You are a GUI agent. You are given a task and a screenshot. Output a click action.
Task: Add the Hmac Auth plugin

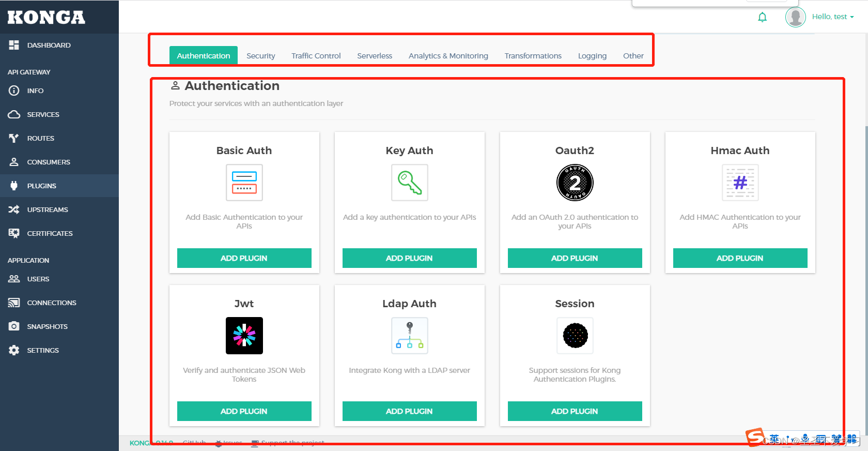(740, 258)
